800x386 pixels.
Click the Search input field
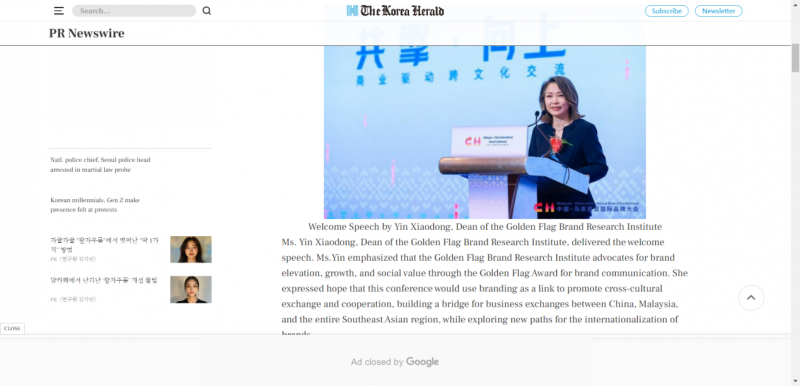coord(134,11)
